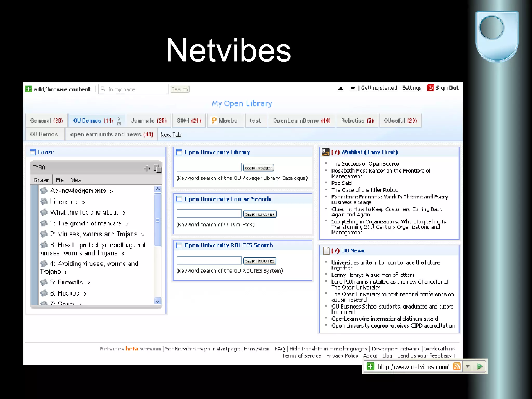Screen dimensions: 532x399
Task: Open 'Pod Said' wishlist item
Action: [341, 183]
